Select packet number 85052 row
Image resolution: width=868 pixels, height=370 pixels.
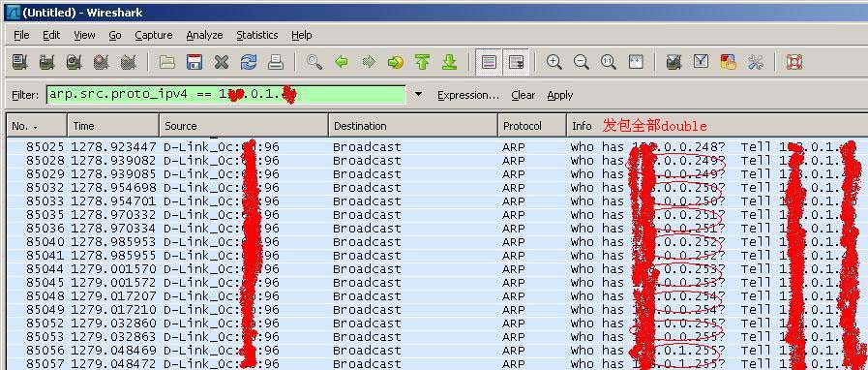click(x=437, y=324)
